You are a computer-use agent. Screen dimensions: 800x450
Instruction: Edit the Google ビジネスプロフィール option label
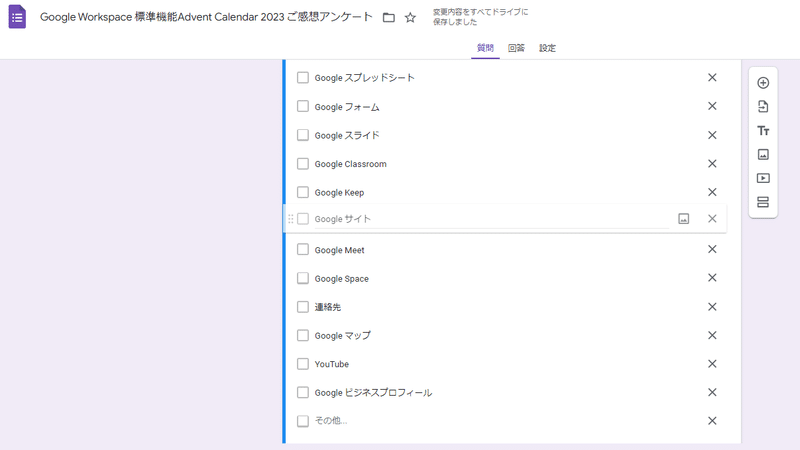click(x=373, y=393)
